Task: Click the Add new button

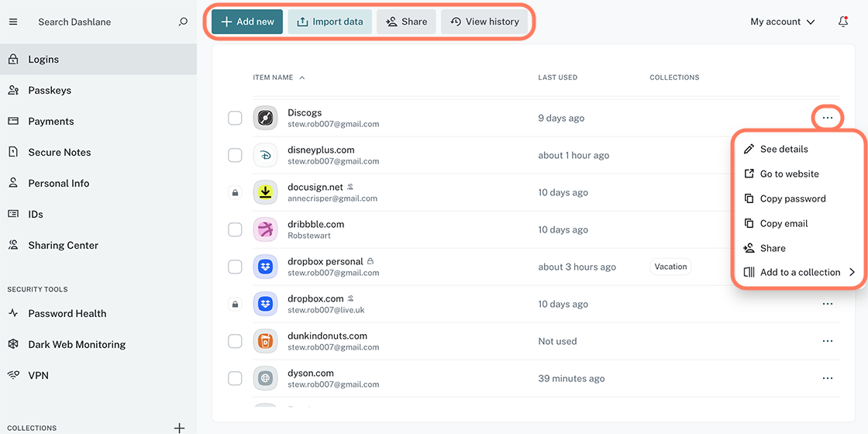Action: coord(247,22)
